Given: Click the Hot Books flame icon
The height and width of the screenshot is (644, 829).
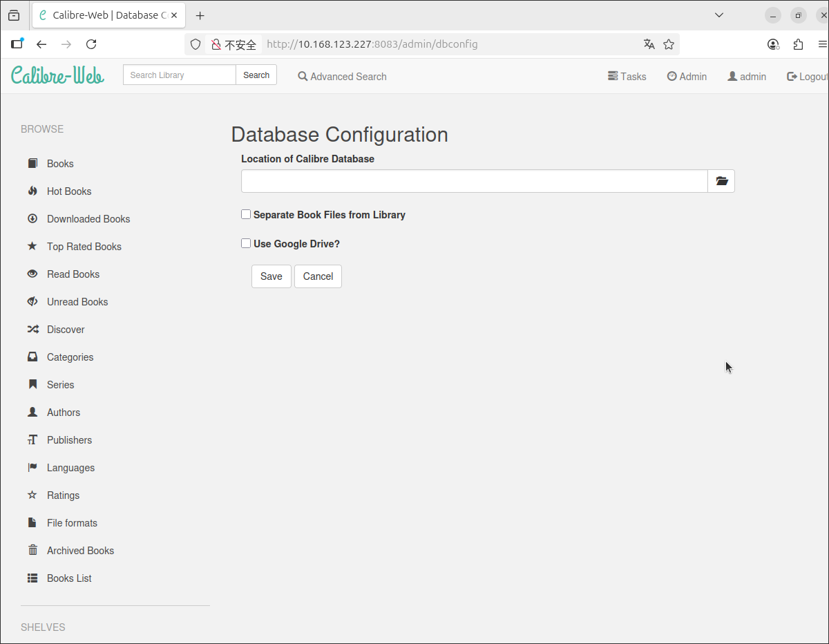Looking at the screenshot, I should pos(32,191).
